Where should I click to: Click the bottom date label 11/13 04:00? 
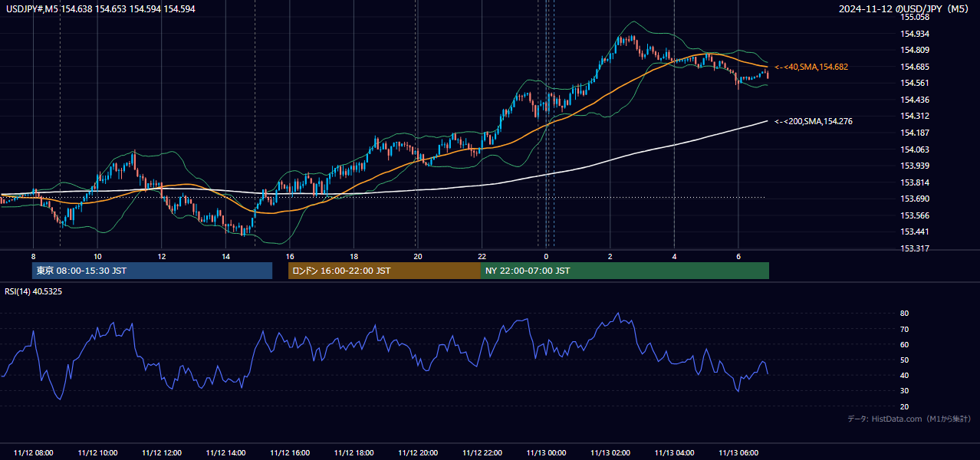pyautogui.click(x=675, y=453)
